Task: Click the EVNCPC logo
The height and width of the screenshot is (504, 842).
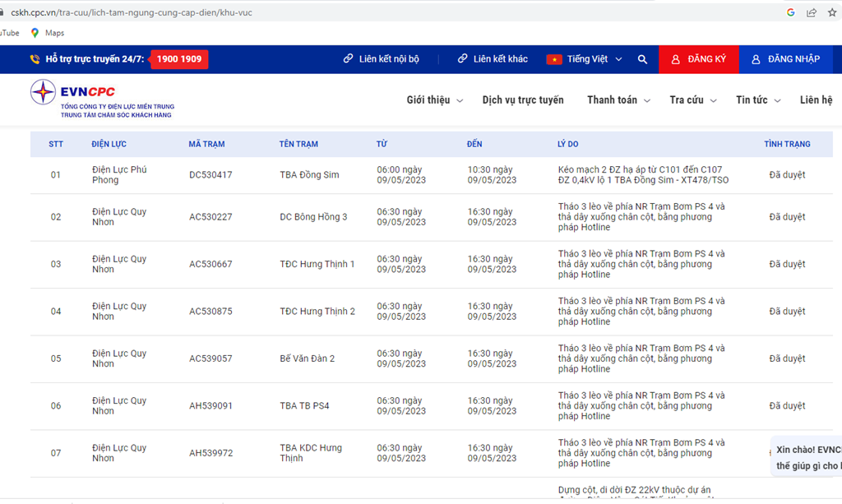Action: 102,99
